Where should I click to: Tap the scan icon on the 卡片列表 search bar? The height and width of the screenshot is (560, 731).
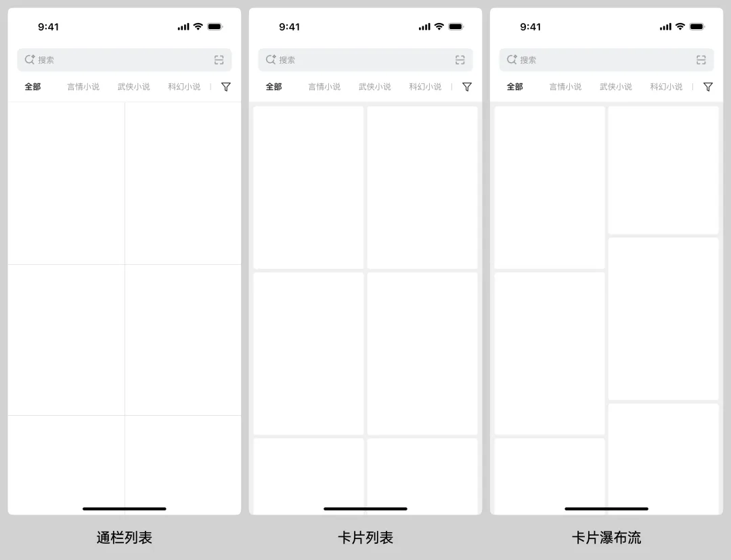point(460,60)
